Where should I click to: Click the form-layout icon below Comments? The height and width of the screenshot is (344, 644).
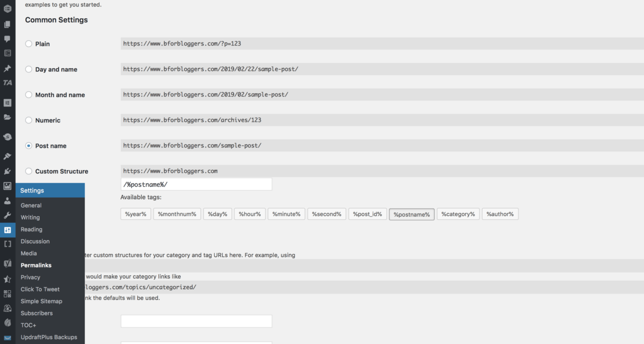tap(8, 53)
